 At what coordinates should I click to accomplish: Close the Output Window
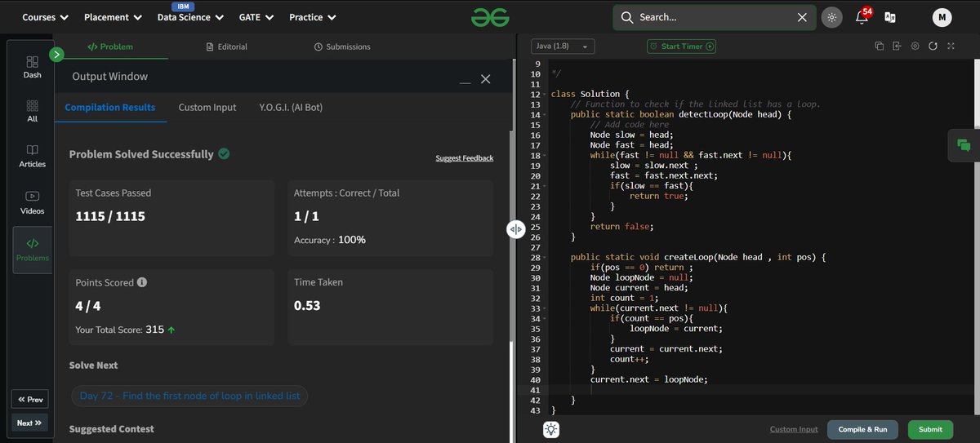tap(486, 79)
